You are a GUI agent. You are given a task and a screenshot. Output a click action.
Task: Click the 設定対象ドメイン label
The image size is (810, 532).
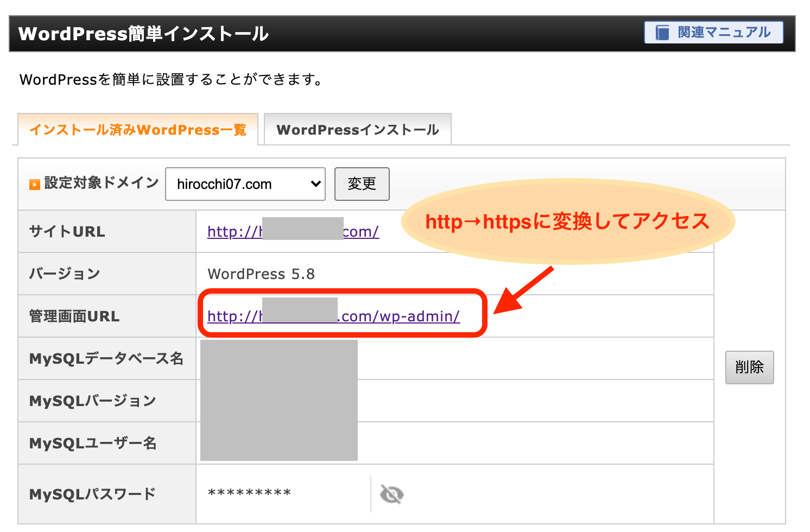click(102, 183)
